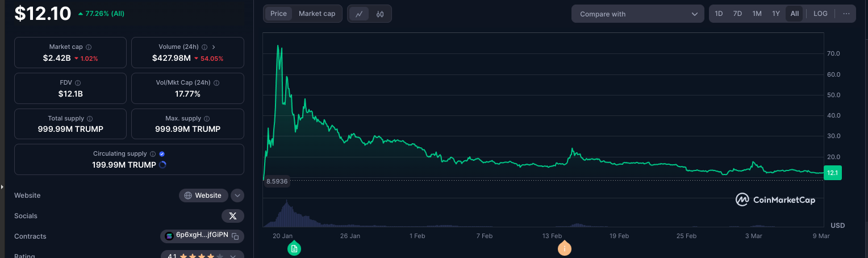Image resolution: width=868 pixels, height=258 pixels.
Task: Select the line chart type icon
Action: point(359,14)
